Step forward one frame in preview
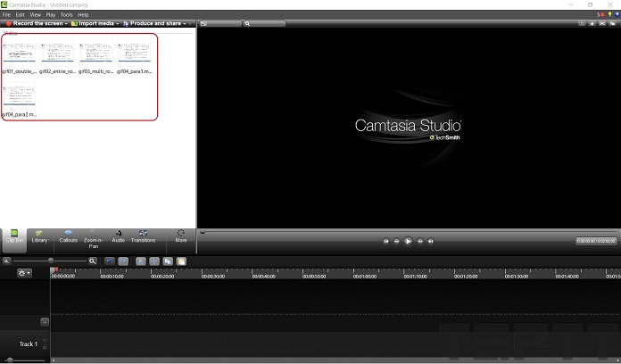The height and width of the screenshot is (364, 621). point(420,241)
